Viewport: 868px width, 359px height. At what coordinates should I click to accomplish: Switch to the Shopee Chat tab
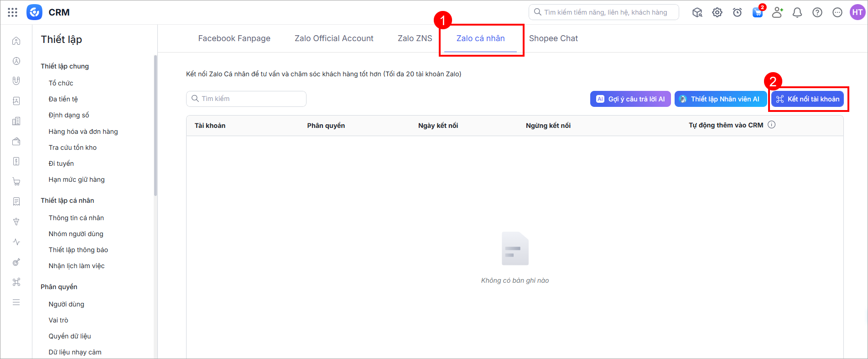click(x=553, y=38)
